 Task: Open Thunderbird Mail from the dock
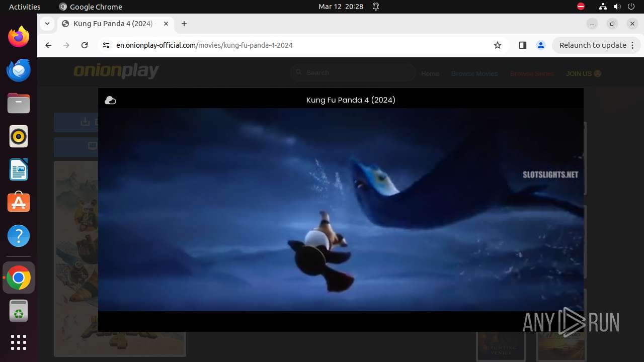19,70
